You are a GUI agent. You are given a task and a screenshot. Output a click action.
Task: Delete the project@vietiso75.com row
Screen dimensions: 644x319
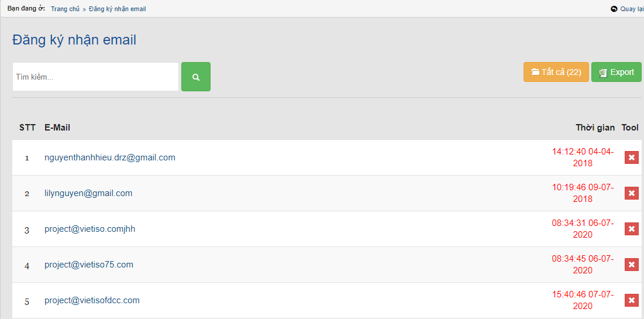[631, 265]
